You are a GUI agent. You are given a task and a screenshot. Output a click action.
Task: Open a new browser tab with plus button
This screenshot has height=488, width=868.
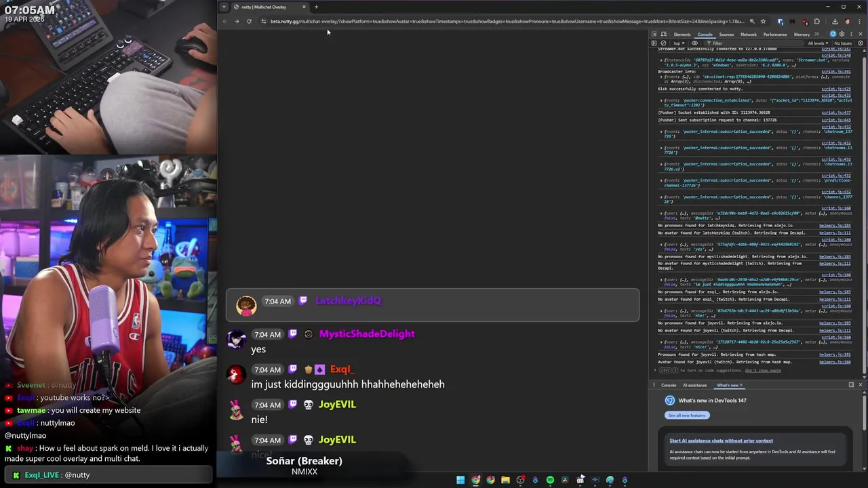point(316,7)
